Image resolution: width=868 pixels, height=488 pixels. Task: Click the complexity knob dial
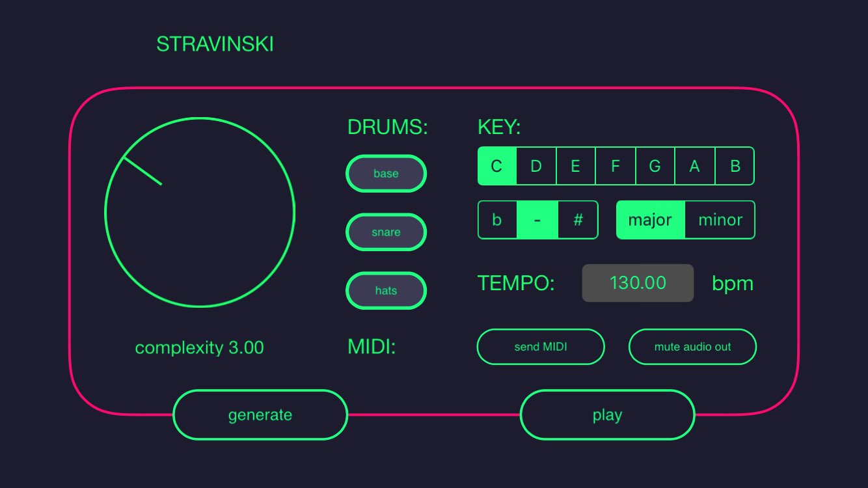(200, 212)
